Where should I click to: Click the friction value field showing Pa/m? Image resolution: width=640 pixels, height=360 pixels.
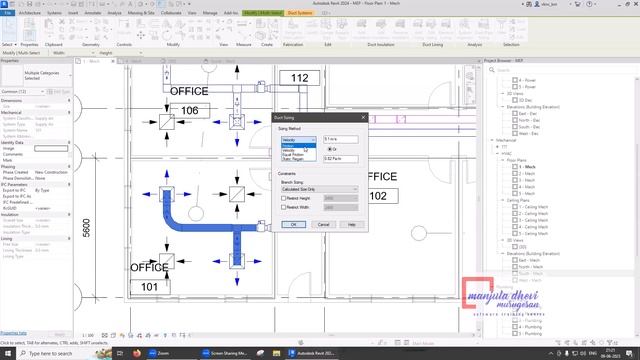pos(341,158)
